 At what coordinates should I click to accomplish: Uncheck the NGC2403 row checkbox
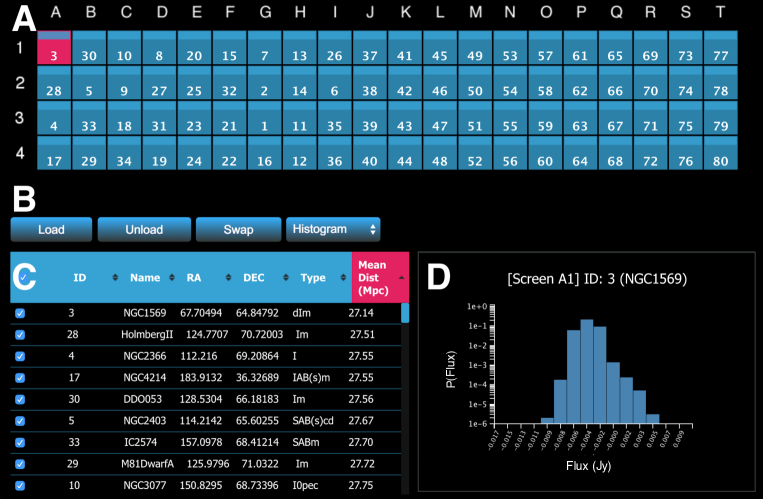click(20, 421)
